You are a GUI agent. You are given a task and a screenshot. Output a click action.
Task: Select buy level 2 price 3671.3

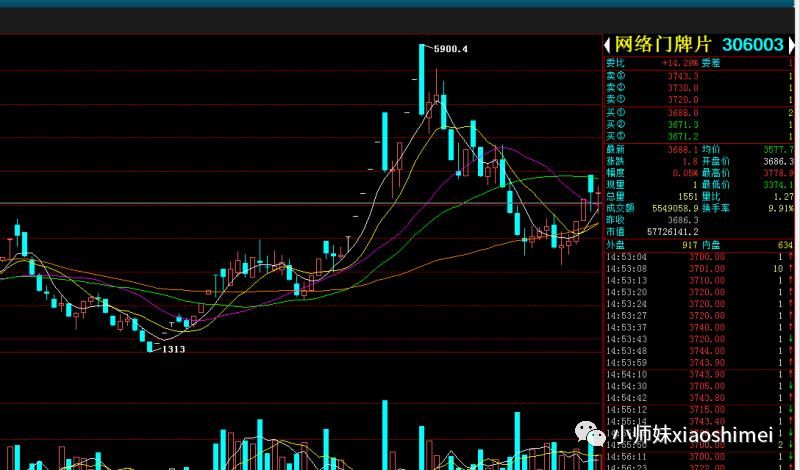pos(683,125)
